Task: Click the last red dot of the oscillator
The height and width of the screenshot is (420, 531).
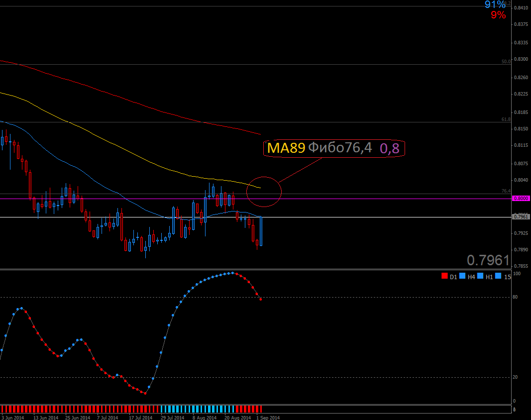Action: (x=260, y=300)
